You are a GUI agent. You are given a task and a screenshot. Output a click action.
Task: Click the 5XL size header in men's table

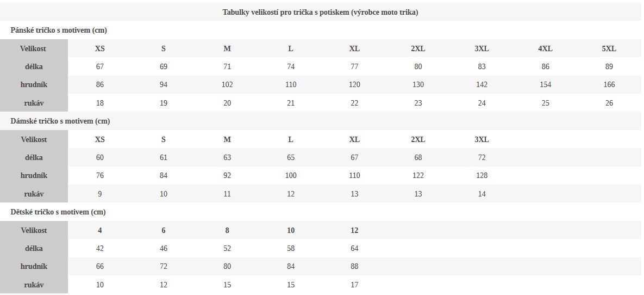[x=609, y=48]
